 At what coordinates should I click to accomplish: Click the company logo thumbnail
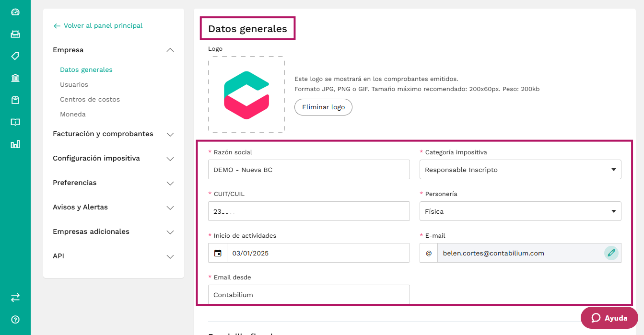click(x=246, y=94)
